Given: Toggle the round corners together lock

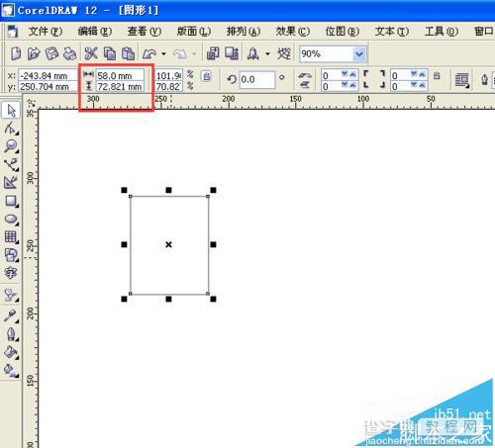Looking at the screenshot, I should pyautogui.click(x=437, y=76).
